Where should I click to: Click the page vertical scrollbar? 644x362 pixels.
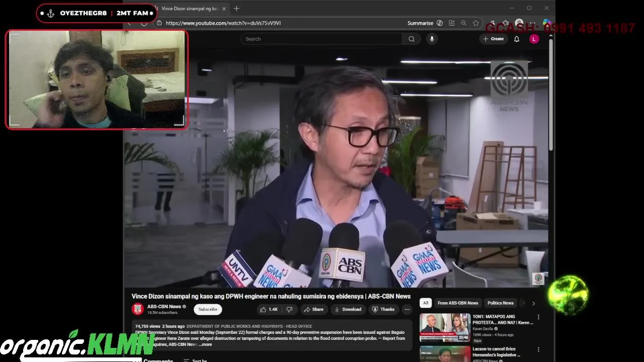pos(551,96)
